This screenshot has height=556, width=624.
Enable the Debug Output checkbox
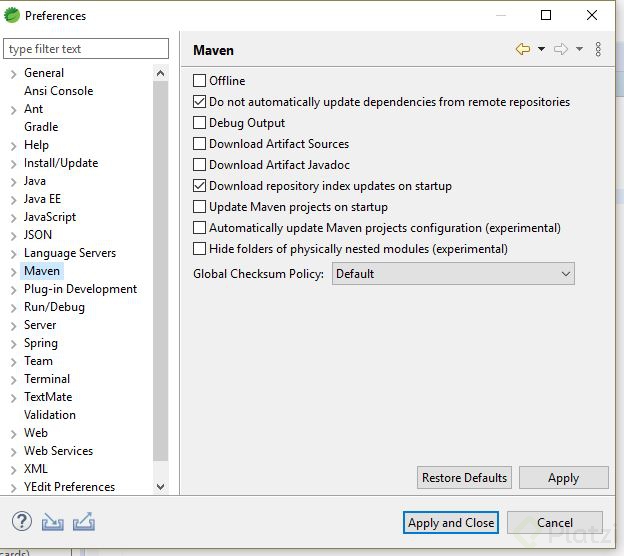tap(199, 123)
